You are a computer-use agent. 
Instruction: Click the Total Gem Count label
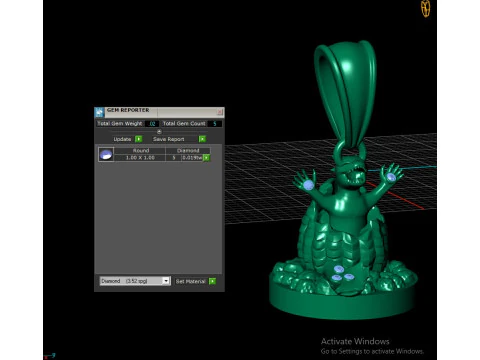tap(184, 124)
